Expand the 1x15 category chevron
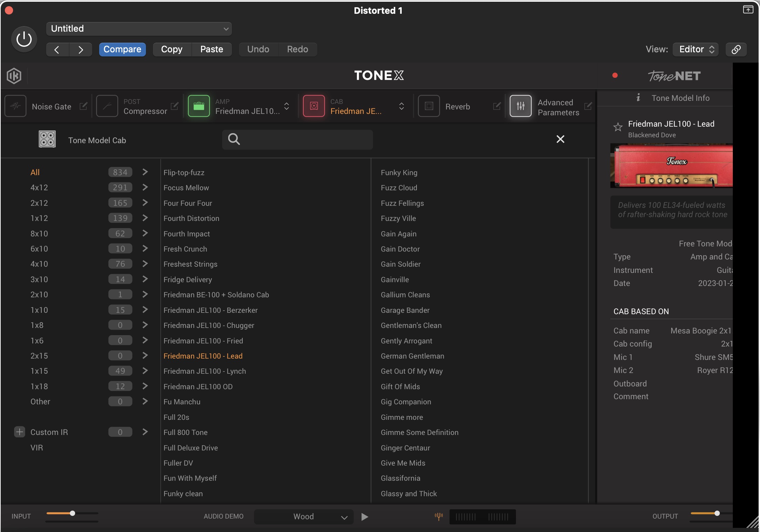Image resolution: width=760 pixels, height=532 pixels. [145, 371]
